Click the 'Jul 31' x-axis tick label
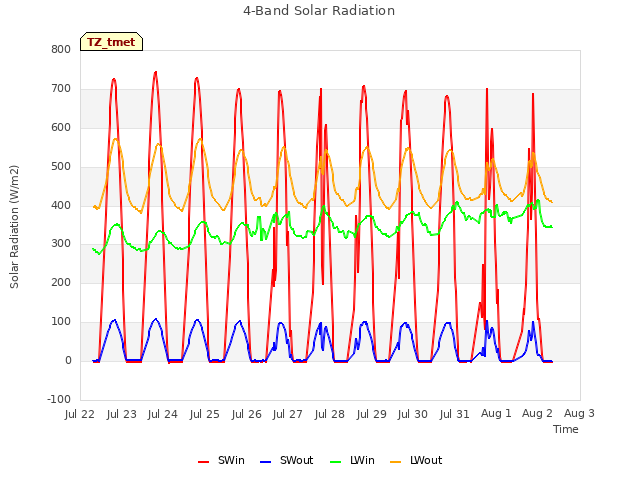This screenshot has width=640, height=480. (x=454, y=414)
